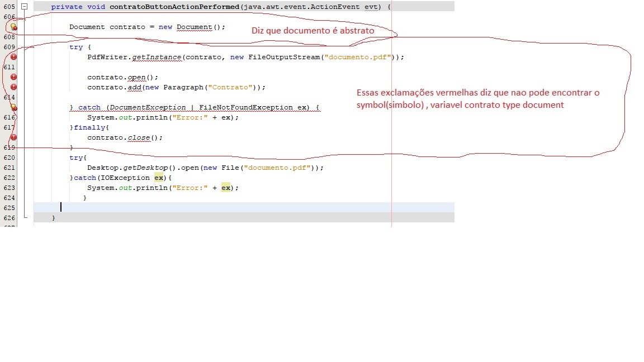Place cursor in the "Contrato" string literal
The width and height of the screenshot is (644, 362).
230,87
